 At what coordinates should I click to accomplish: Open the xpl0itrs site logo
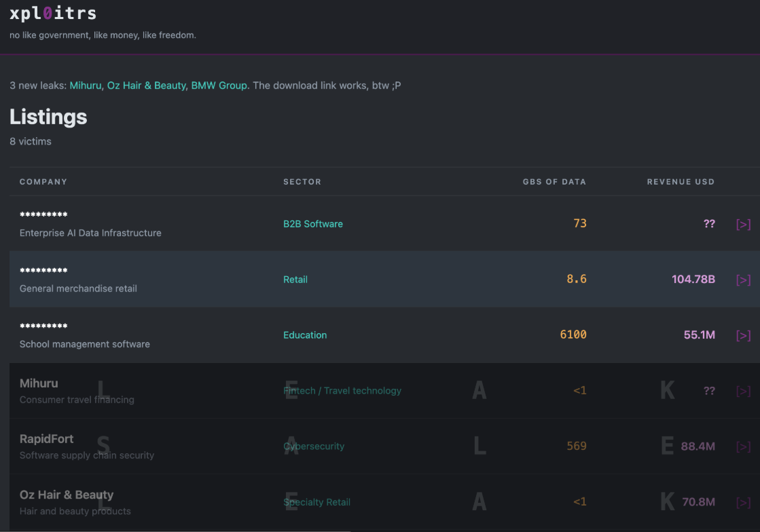tap(53, 14)
